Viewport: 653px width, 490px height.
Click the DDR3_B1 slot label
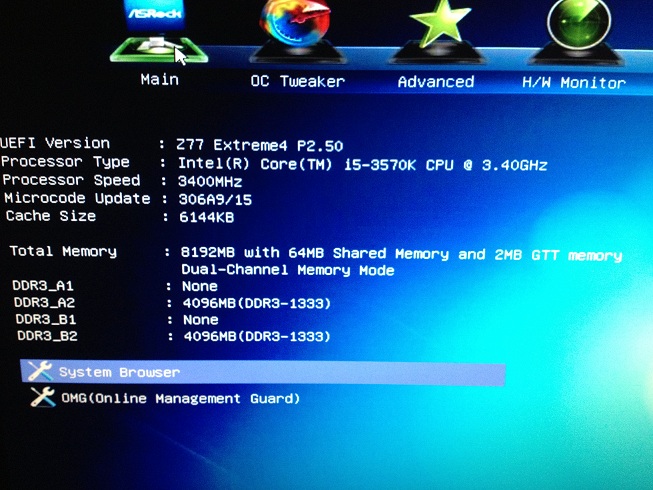coord(46,319)
